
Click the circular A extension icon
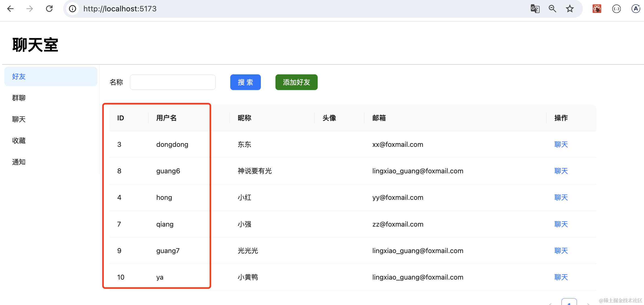coord(635,9)
